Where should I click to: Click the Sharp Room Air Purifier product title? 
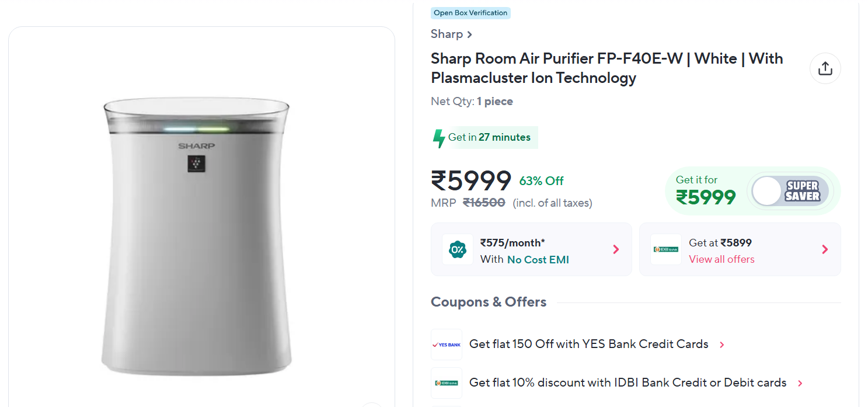[606, 68]
